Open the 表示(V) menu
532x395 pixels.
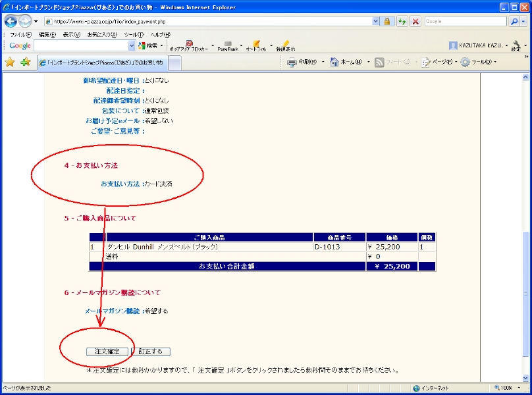click(x=71, y=35)
